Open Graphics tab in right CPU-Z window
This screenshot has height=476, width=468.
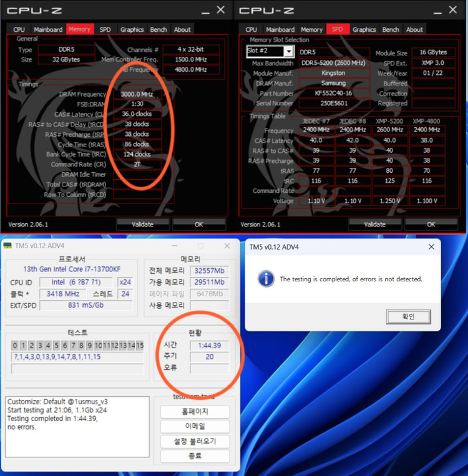pos(364,29)
